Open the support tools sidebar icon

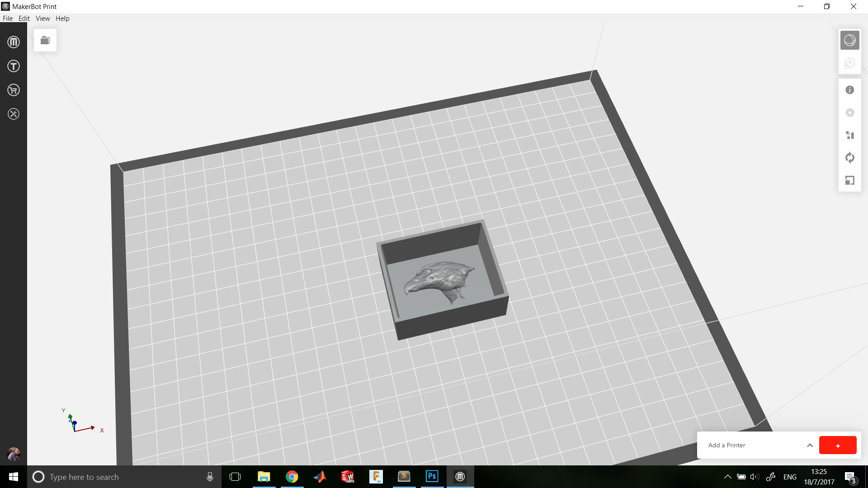(14, 114)
